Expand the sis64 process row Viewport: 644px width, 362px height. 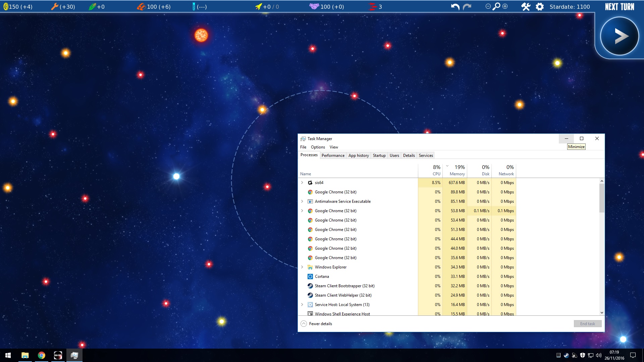pyautogui.click(x=302, y=183)
